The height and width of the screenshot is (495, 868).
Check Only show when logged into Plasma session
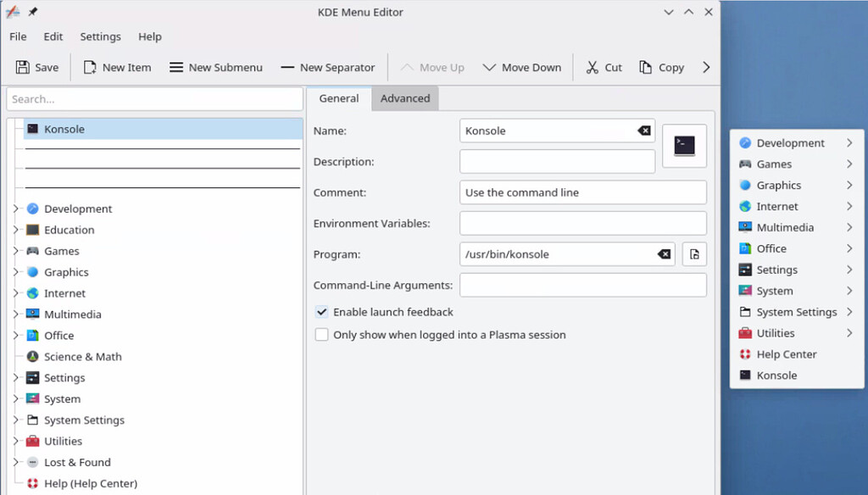tap(322, 334)
